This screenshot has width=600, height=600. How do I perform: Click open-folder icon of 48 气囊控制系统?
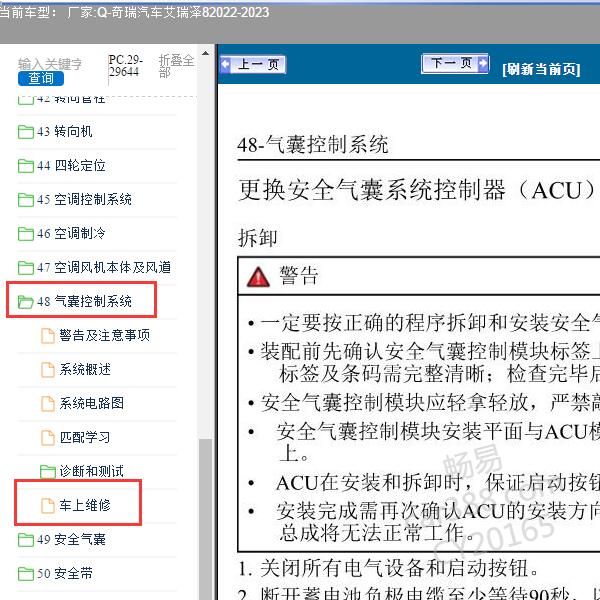pyautogui.click(x=26, y=302)
